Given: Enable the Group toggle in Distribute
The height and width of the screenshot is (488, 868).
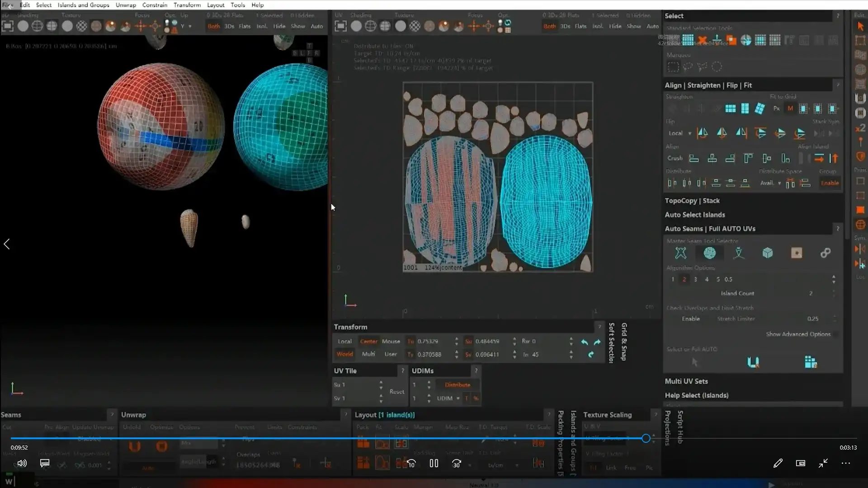Looking at the screenshot, I should [830, 183].
